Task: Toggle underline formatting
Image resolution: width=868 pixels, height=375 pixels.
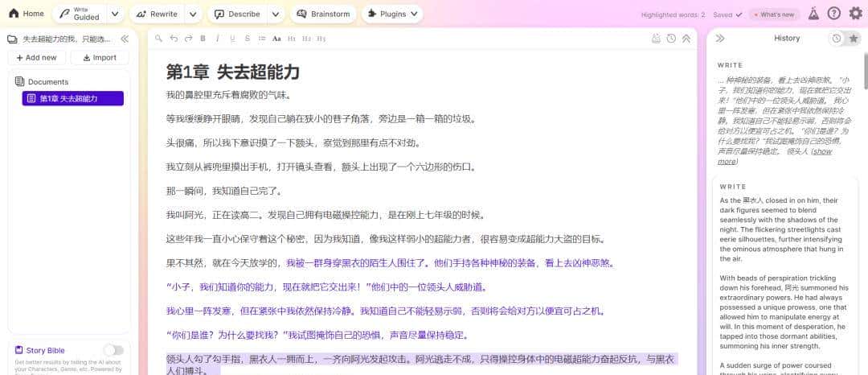Action: pyautogui.click(x=232, y=38)
